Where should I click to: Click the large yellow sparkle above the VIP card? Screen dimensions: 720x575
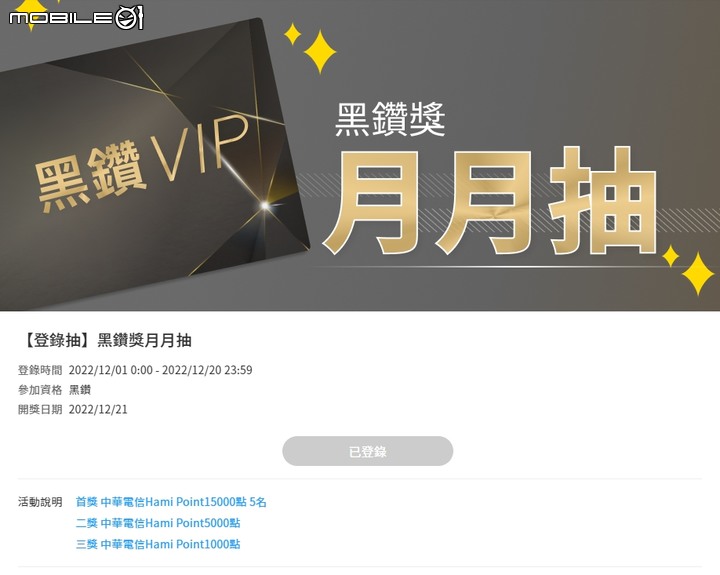click(320, 51)
